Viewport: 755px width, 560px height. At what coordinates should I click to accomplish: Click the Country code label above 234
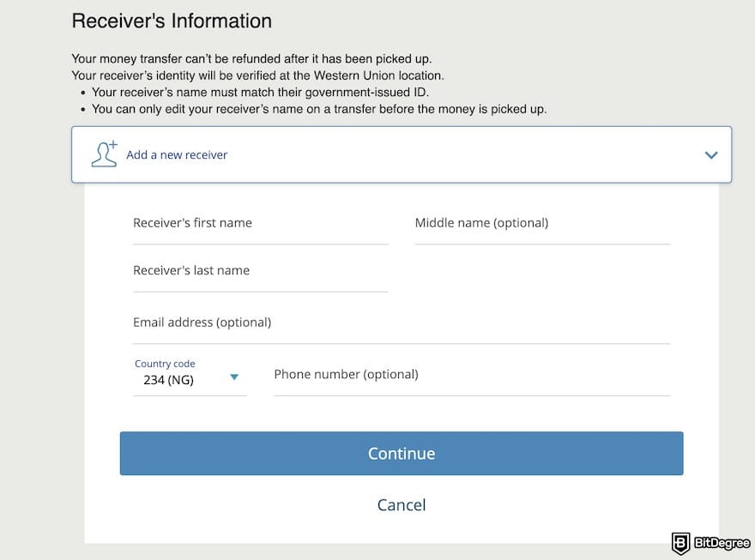point(165,363)
